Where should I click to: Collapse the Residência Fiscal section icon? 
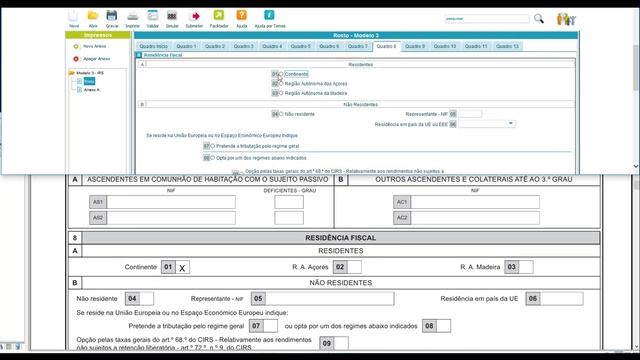(x=139, y=55)
